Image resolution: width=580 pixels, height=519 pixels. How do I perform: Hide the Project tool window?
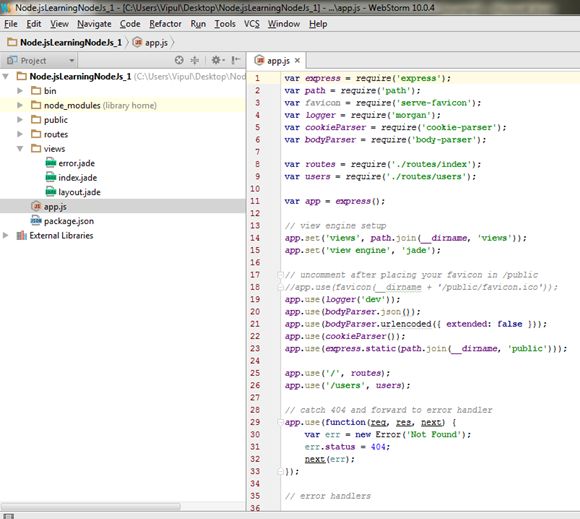pyautogui.click(x=236, y=60)
